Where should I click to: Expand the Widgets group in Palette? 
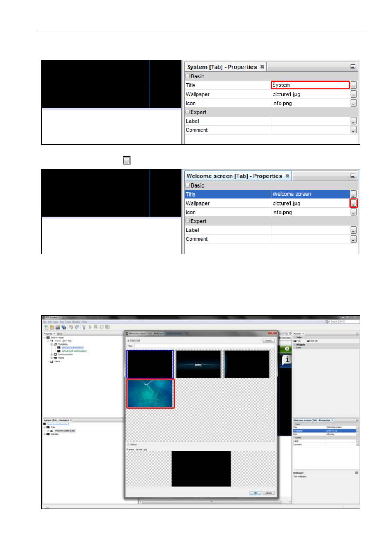tap(295, 345)
